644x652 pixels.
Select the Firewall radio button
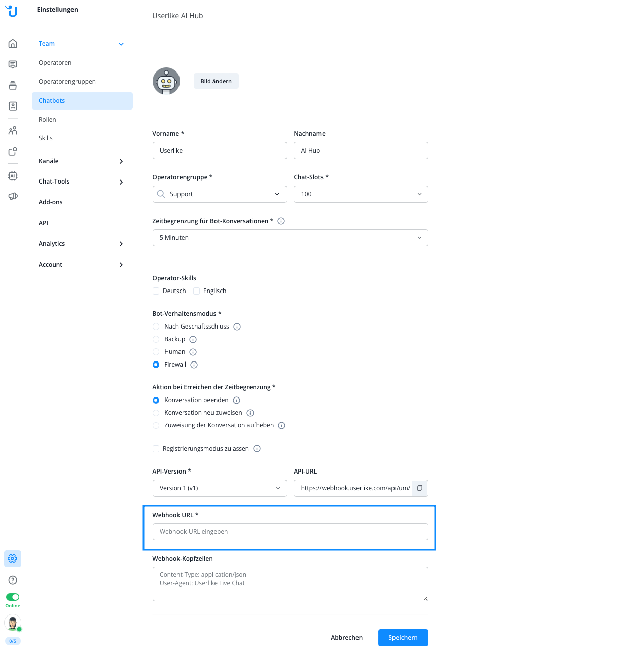[156, 365]
